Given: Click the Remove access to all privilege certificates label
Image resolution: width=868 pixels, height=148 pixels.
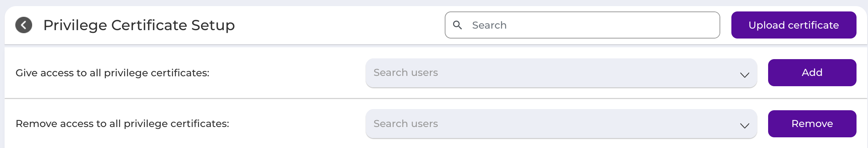Looking at the screenshot, I should (x=122, y=124).
